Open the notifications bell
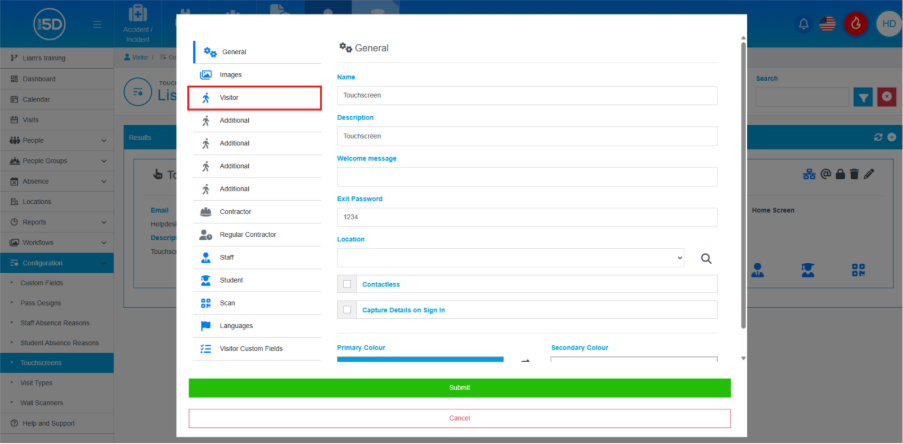903x444 pixels. [x=803, y=24]
